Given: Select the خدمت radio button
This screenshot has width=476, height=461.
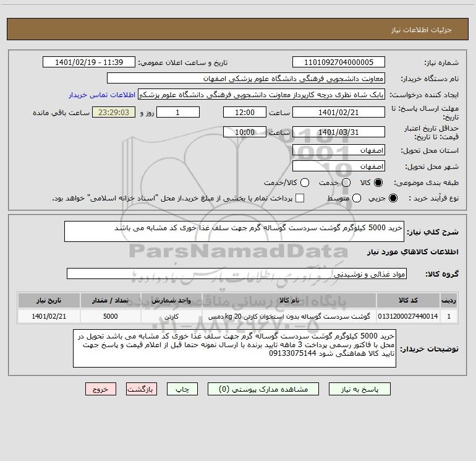Looking at the screenshot, I should [346, 183].
